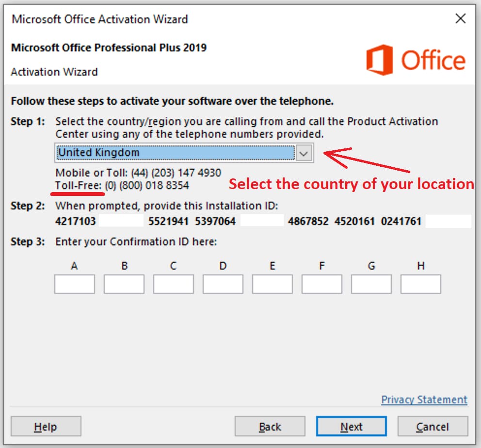Focus Confirmation ID box D
Screen dimensions: 481x448
click(x=223, y=284)
